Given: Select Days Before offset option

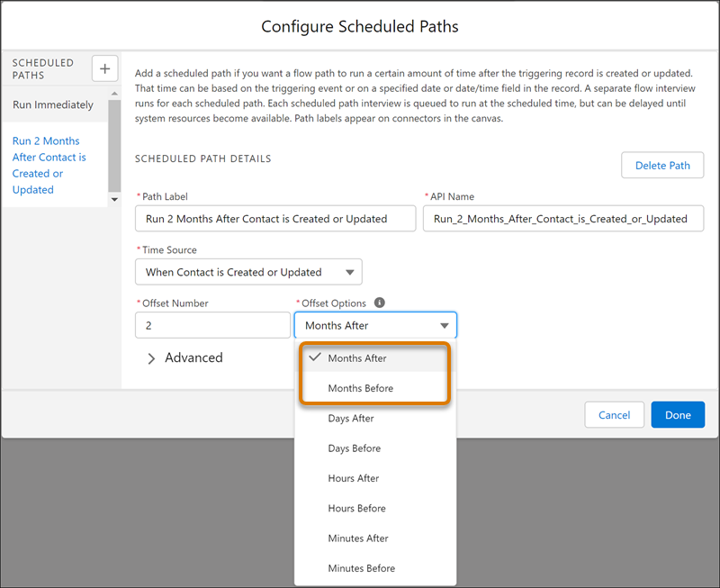Looking at the screenshot, I should [x=354, y=448].
